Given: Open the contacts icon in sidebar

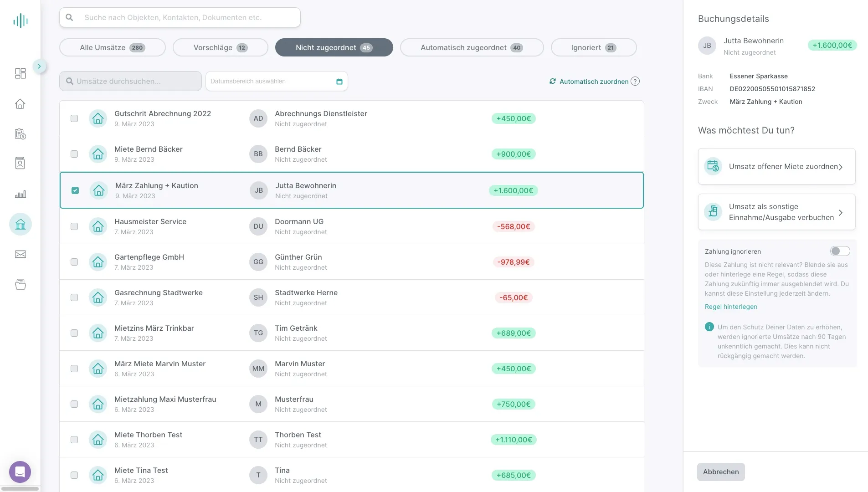Looking at the screenshot, I should 20,164.
